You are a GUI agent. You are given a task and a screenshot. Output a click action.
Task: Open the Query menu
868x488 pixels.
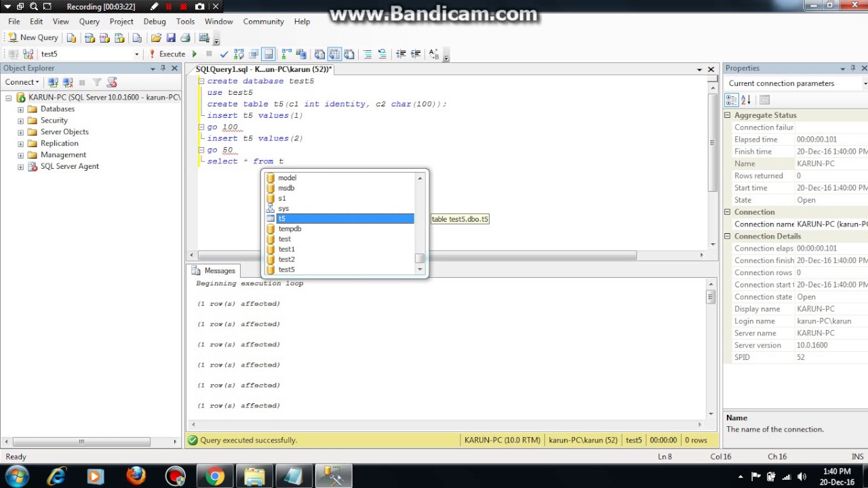90,22
